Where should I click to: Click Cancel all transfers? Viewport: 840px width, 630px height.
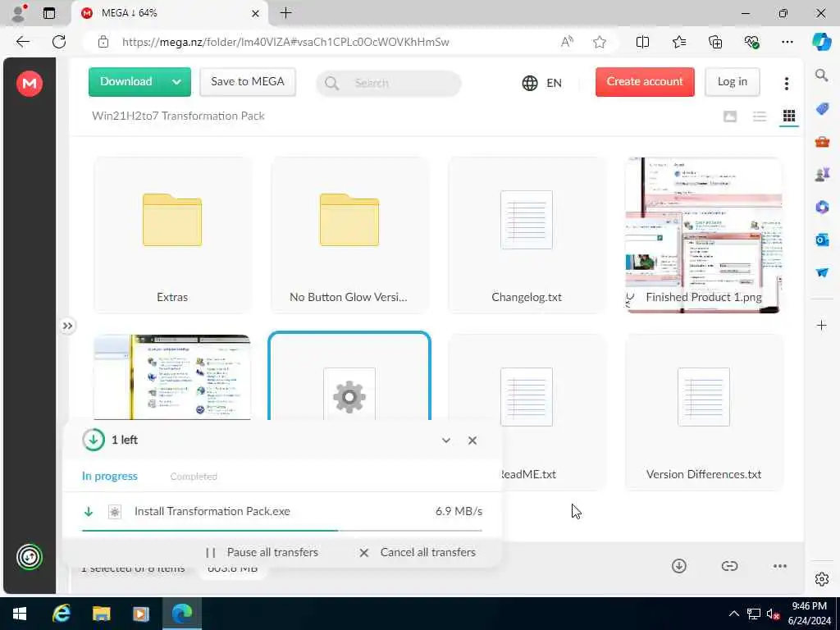point(418,552)
